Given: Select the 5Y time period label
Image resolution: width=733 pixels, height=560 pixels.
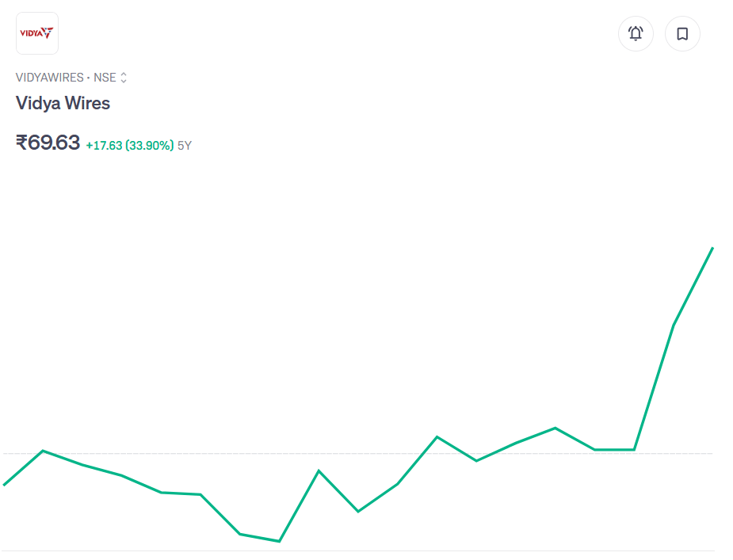Looking at the screenshot, I should pos(185,146).
